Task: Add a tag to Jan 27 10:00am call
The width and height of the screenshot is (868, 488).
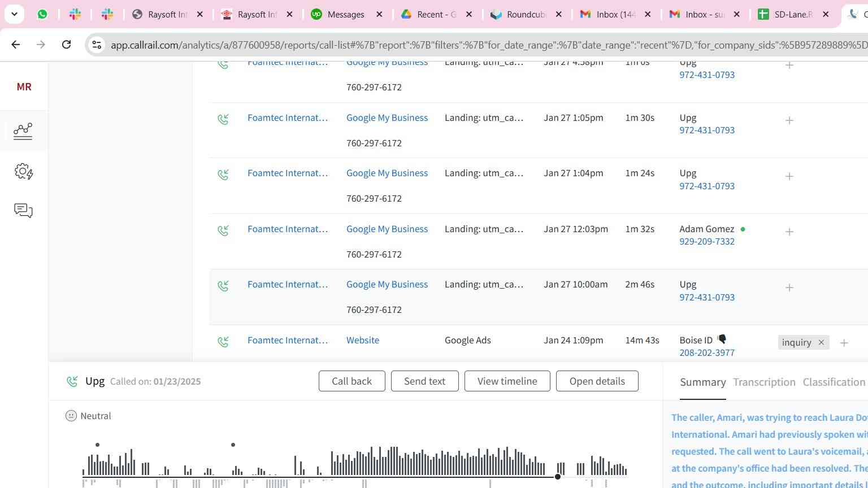Action: point(789,287)
